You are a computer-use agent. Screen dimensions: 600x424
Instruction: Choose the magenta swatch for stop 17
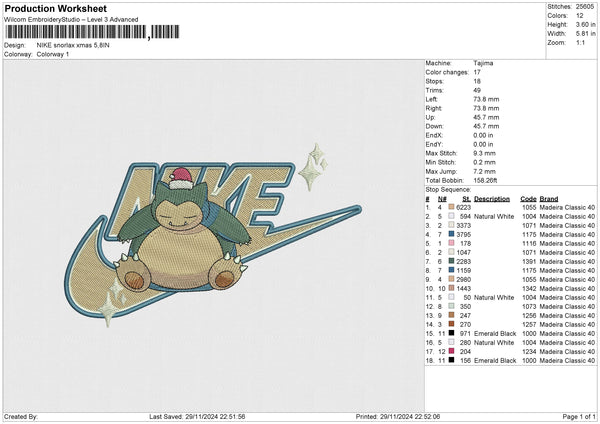click(x=453, y=351)
